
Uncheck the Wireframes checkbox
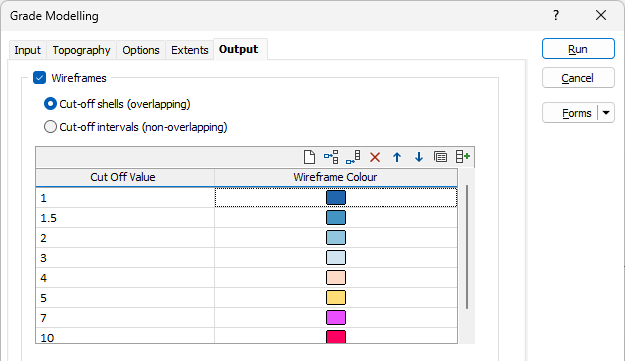tap(39, 78)
